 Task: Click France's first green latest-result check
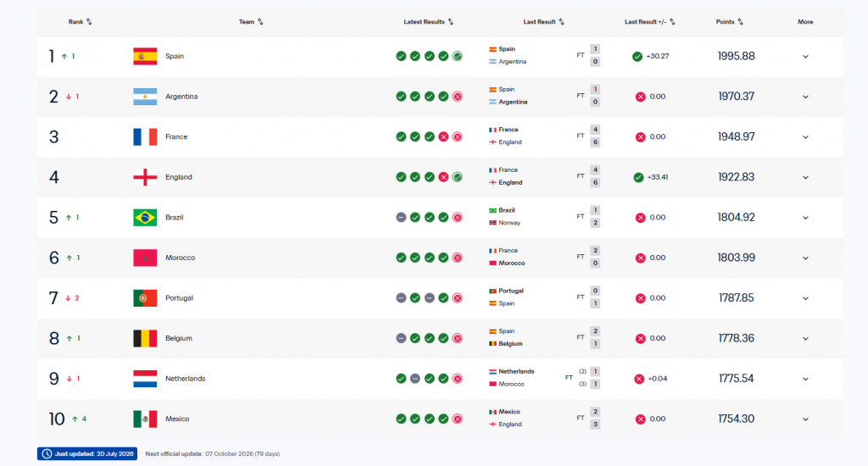coord(401,136)
